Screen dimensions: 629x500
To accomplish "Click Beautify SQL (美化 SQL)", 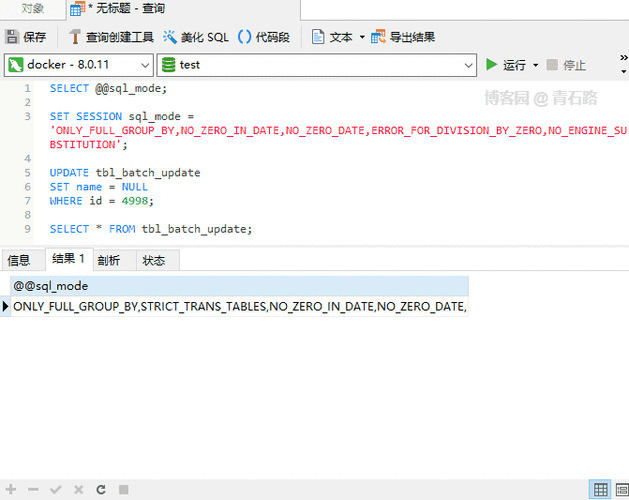I will (196, 37).
